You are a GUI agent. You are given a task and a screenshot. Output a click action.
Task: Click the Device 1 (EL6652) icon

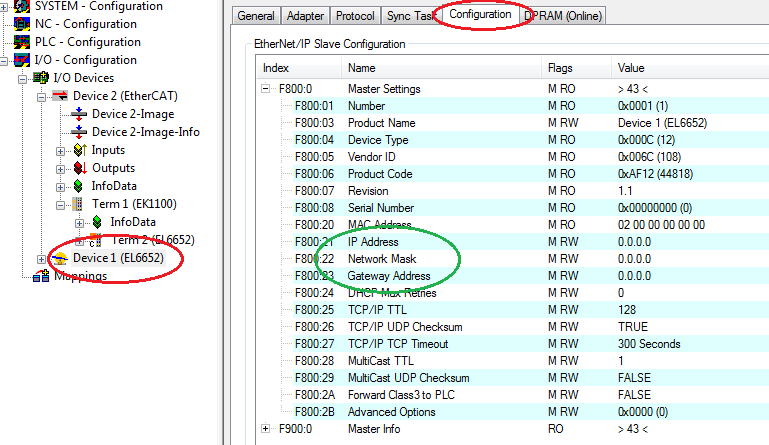coord(60,258)
